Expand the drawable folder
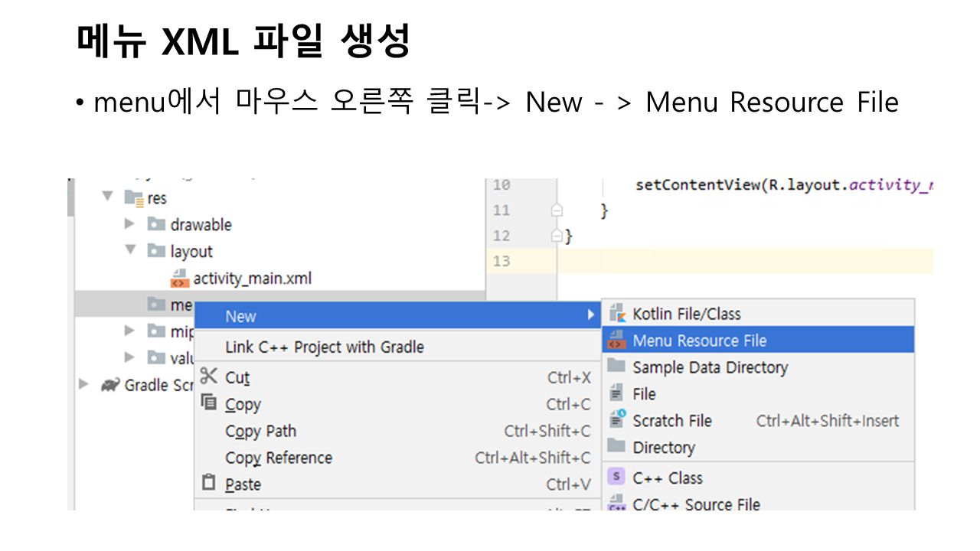 tap(130, 224)
